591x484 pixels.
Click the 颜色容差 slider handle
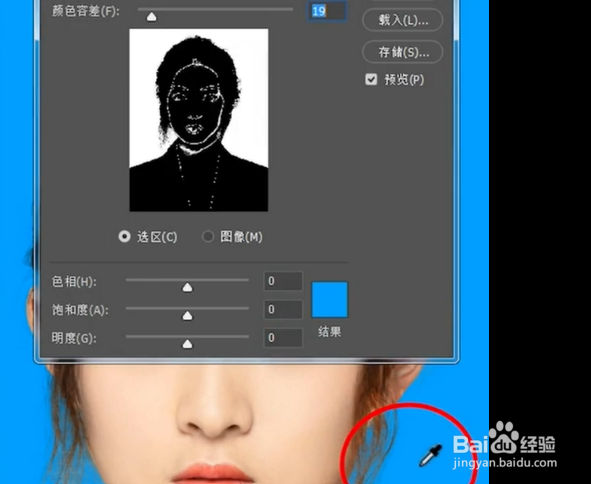[x=152, y=17]
